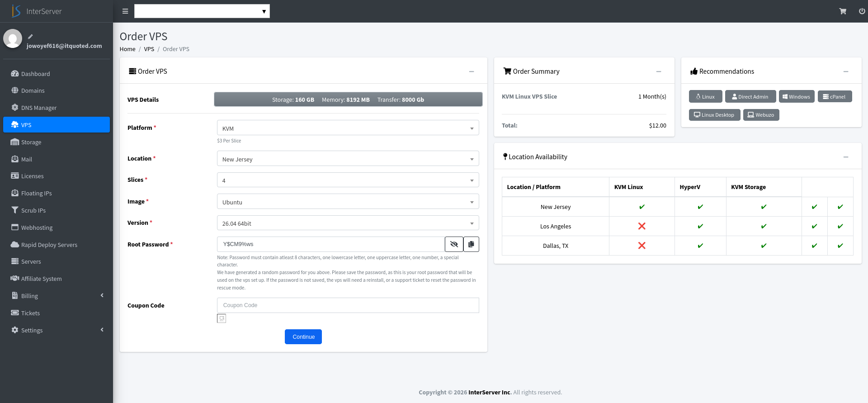Viewport: 868px width, 403px height.
Task: Collapse the Location Availability panel
Action: click(846, 157)
